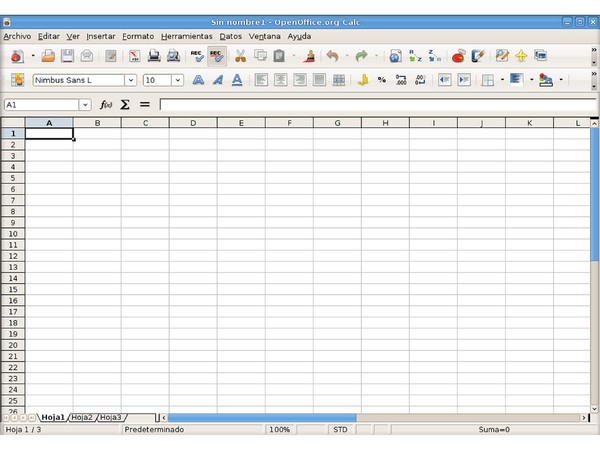
Task: Toggle Align Left
Action: pyautogui.click(x=261, y=80)
